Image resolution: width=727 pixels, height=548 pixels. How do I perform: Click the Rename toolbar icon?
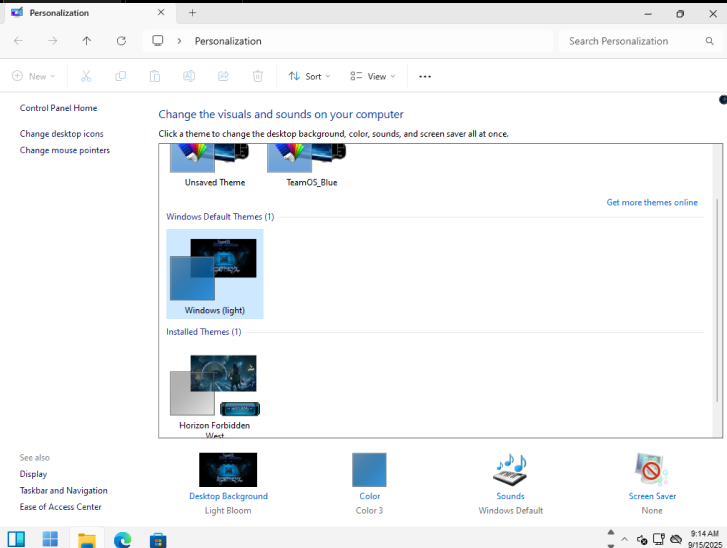point(189,76)
